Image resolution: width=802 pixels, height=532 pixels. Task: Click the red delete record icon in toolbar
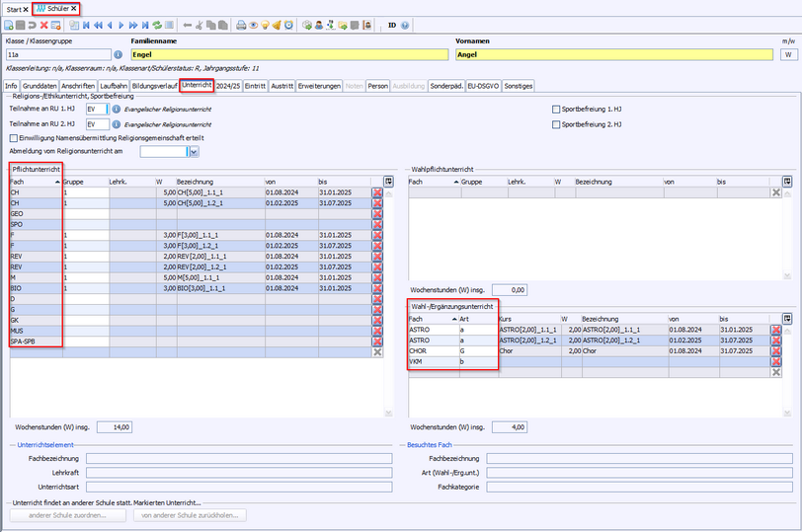[44, 25]
